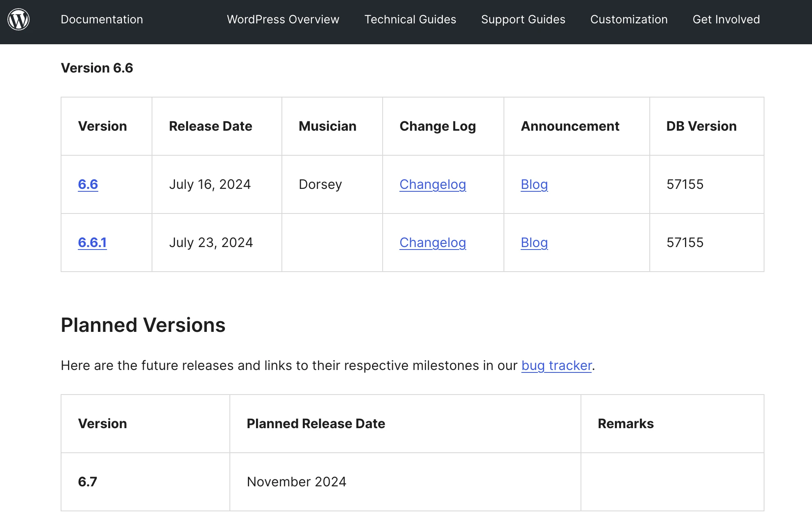812x531 pixels.
Task: Select the Get Involved menu item
Action: tap(726, 19)
